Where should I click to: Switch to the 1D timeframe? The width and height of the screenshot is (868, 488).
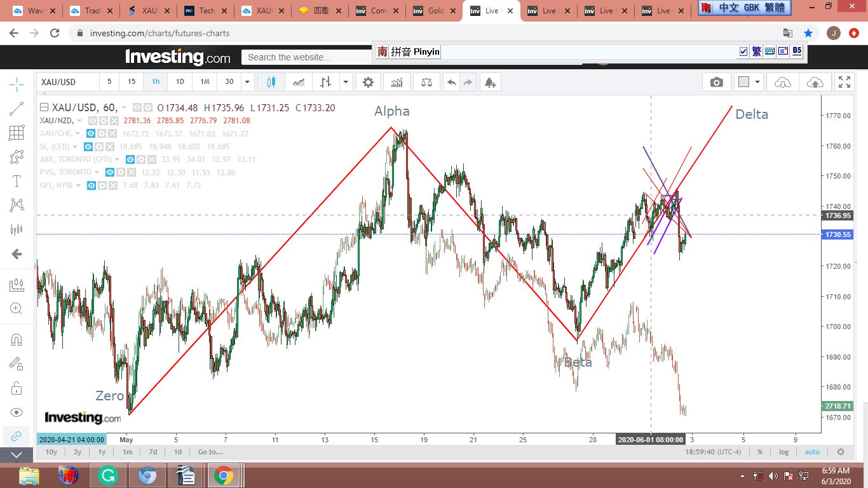click(180, 82)
